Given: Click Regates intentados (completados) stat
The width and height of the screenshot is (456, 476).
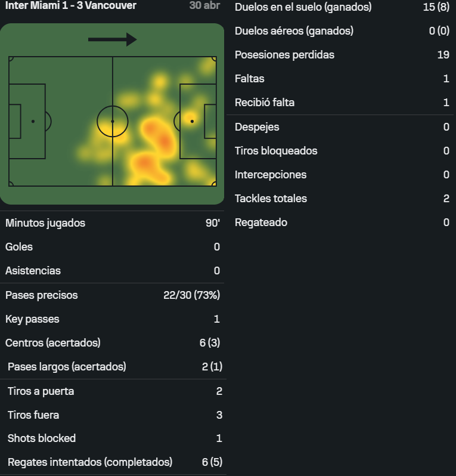Looking at the screenshot, I should click(90, 462).
